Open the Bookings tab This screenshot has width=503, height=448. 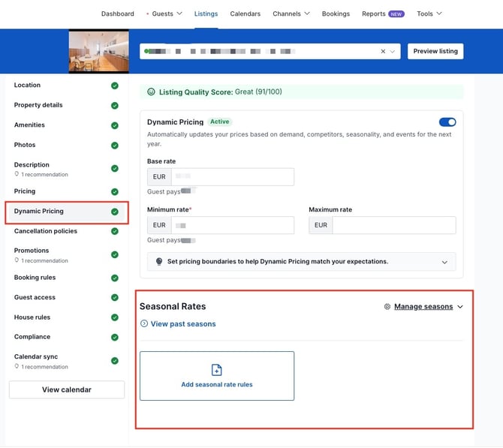(336, 14)
